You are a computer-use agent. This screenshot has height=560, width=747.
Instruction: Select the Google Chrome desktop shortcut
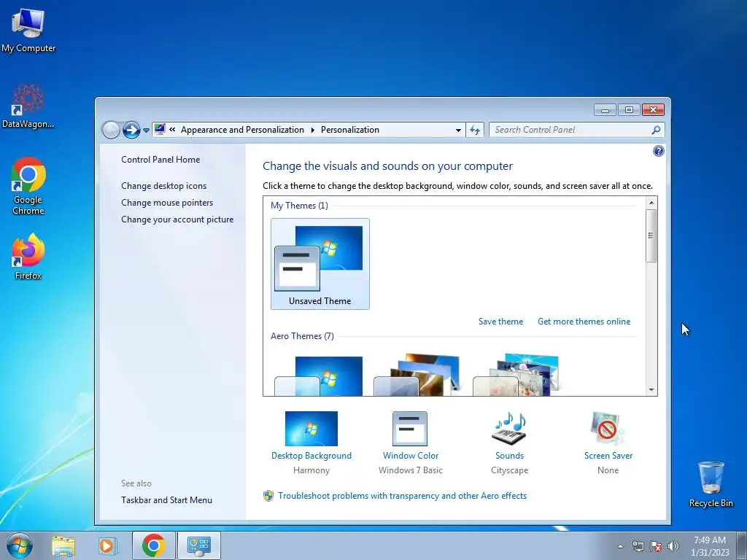[x=28, y=186]
